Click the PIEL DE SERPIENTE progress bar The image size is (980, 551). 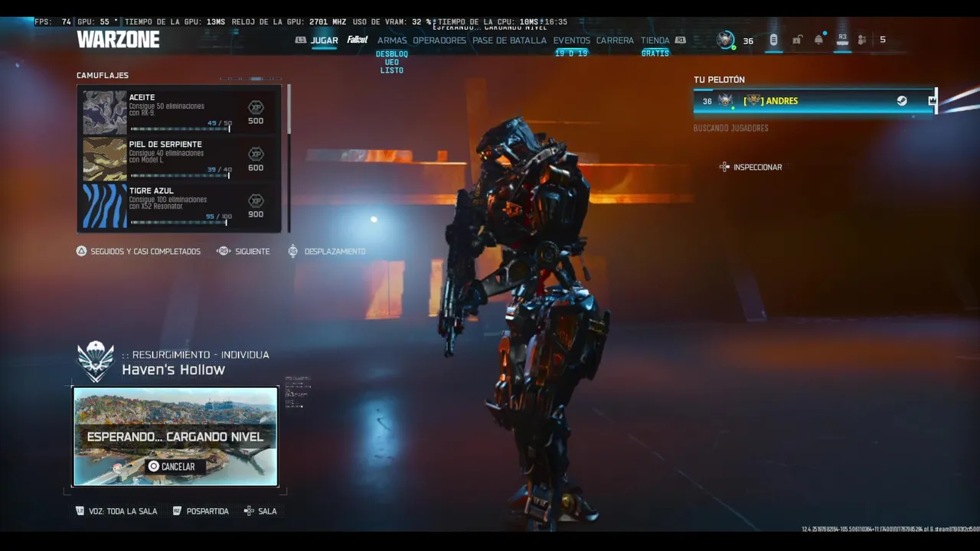[180, 175]
